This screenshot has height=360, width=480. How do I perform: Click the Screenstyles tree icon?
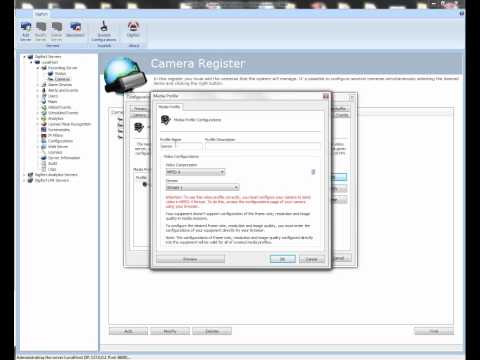44,130
